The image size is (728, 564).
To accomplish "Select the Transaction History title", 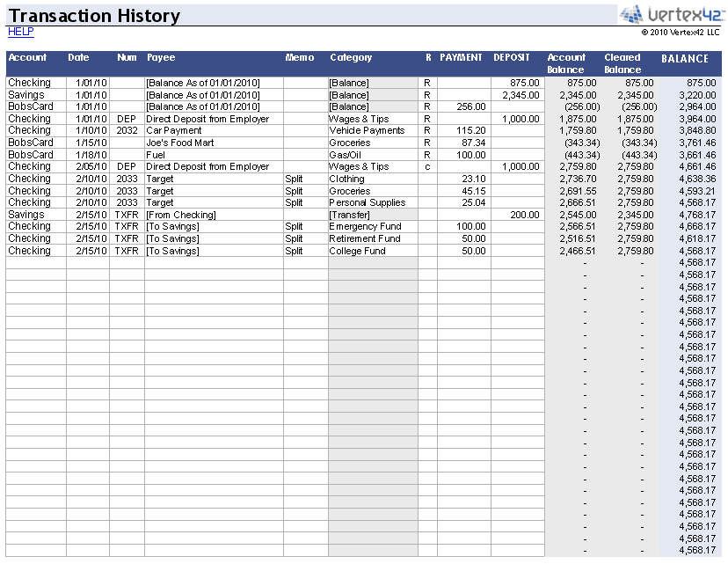I will (94, 14).
